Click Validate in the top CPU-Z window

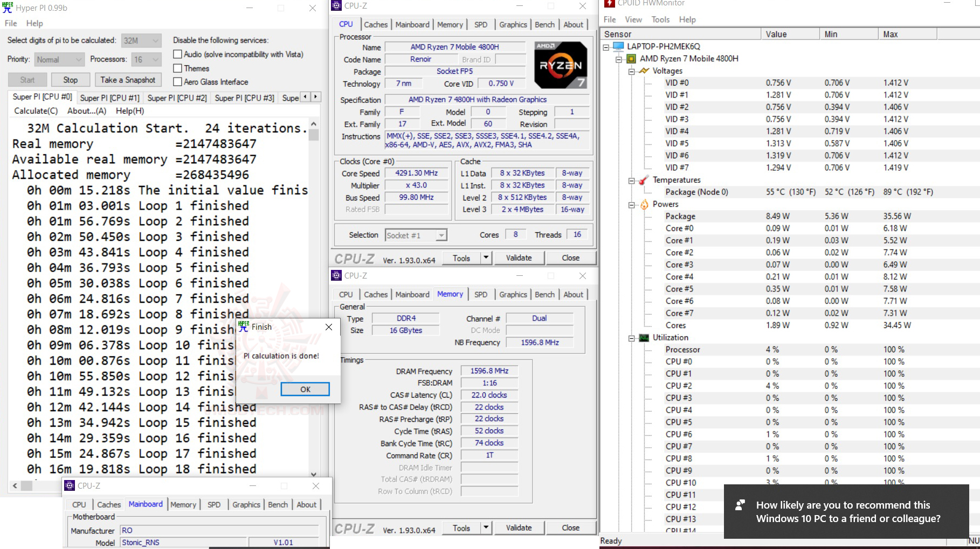[x=519, y=258]
